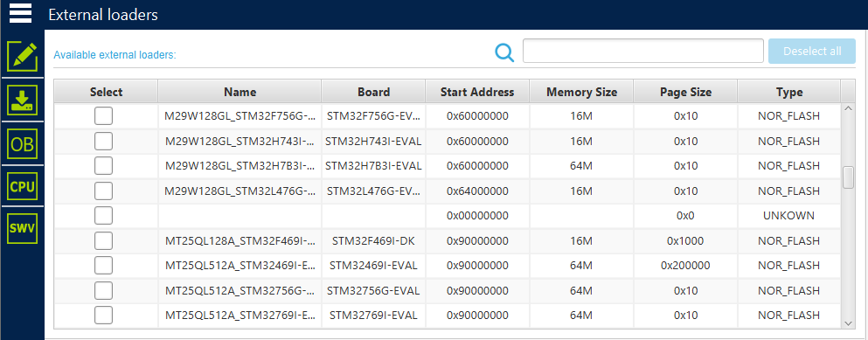
Task: Sort by the Type column header
Action: click(789, 92)
